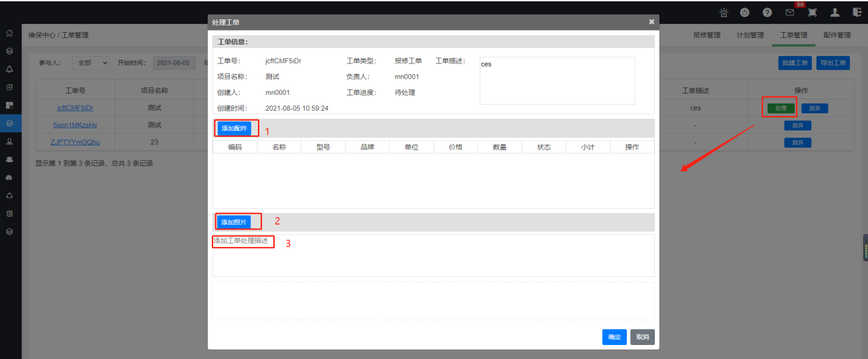
Task: Click the power icon in top bar
Action: click(x=744, y=12)
